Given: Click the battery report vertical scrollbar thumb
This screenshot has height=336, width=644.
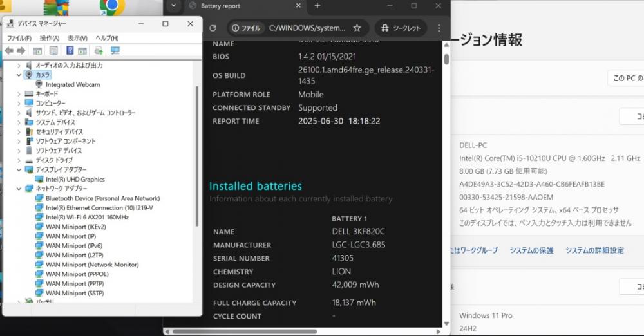Looking at the screenshot, I should [x=446, y=60].
